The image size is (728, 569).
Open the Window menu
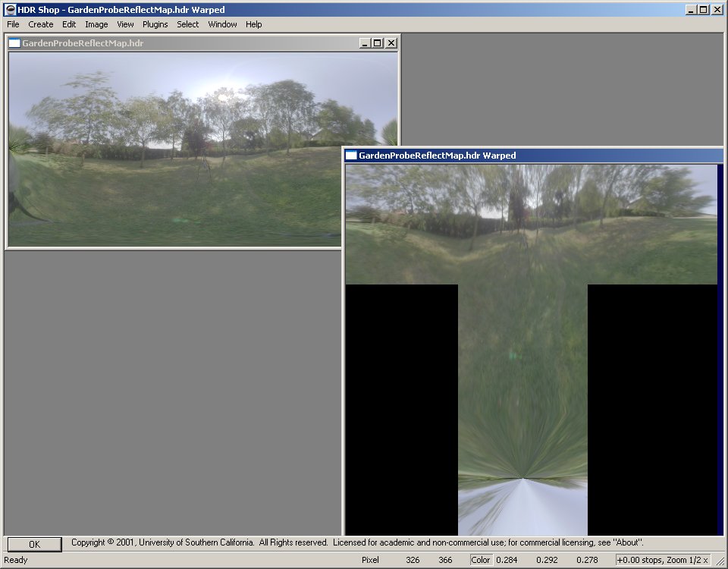[222, 24]
